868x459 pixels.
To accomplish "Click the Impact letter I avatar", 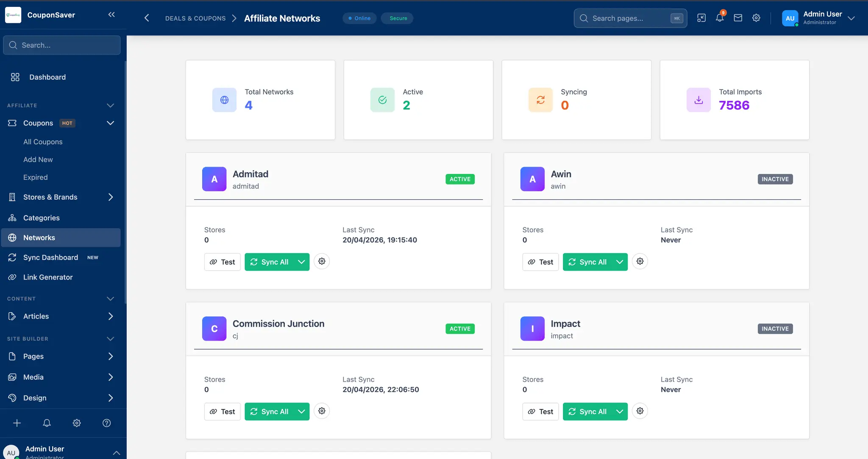I will [x=532, y=329].
